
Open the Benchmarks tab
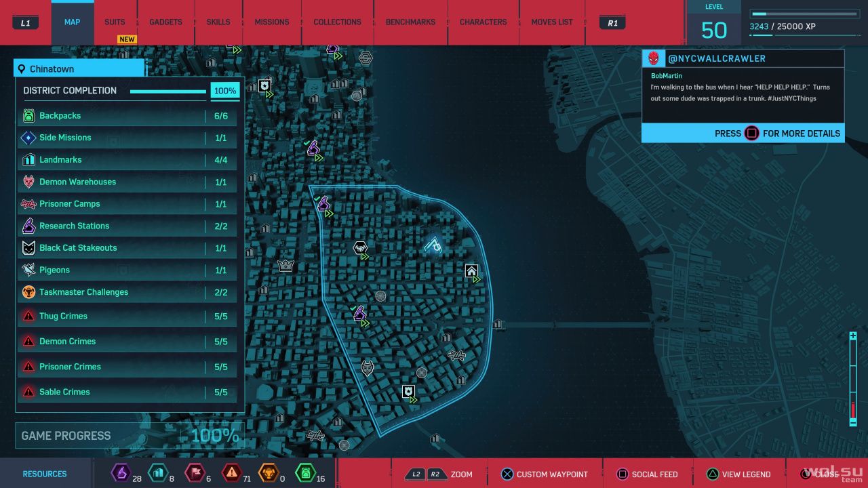(410, 22)
